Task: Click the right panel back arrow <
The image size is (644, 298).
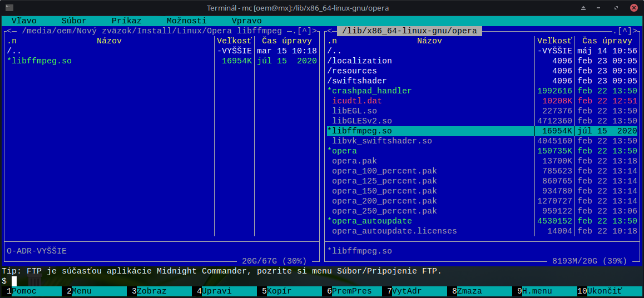Action: coord(329,31)
